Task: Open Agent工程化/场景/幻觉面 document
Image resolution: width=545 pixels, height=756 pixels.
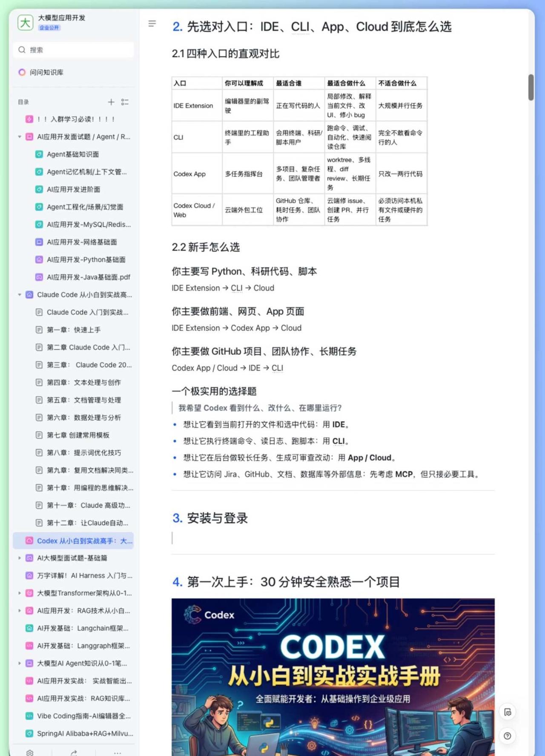Action: (x=85, y=207)
